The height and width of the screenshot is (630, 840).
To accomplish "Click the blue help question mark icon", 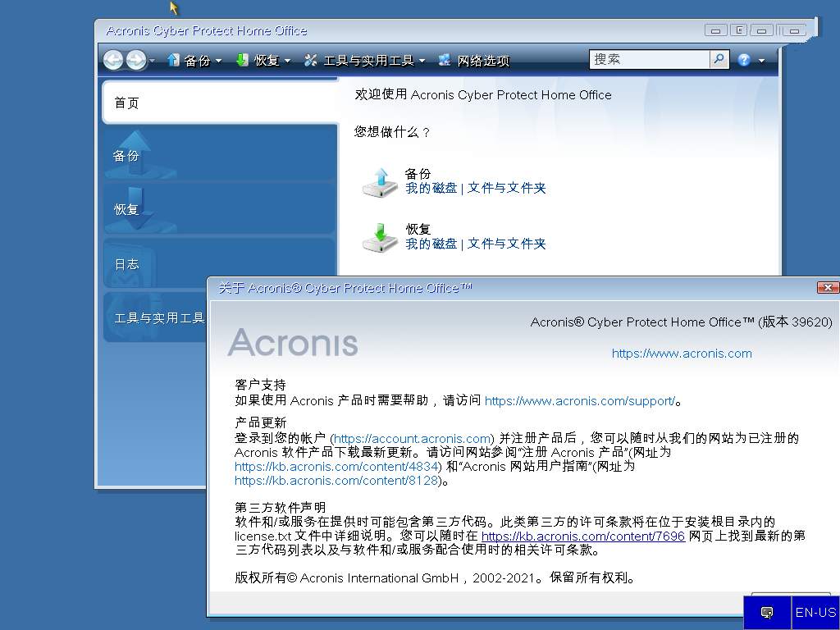I will [744, 60].
